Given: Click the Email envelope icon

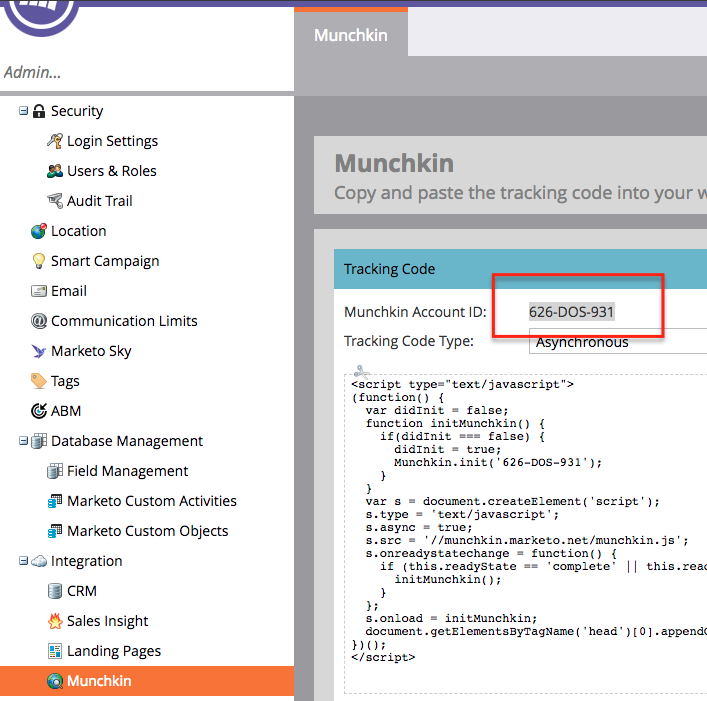Looking at the screenshot, I should 39,291.
